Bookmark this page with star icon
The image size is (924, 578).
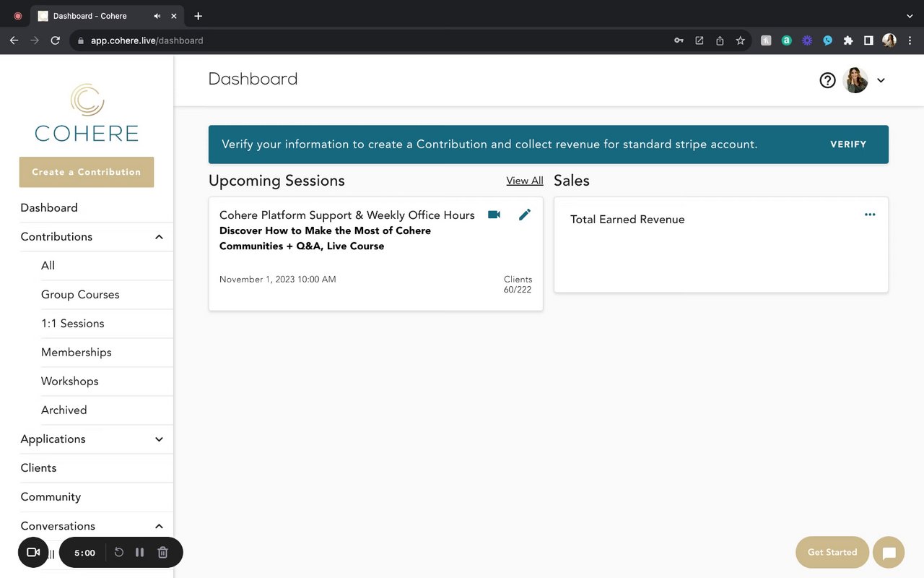[x=740, y=40]
